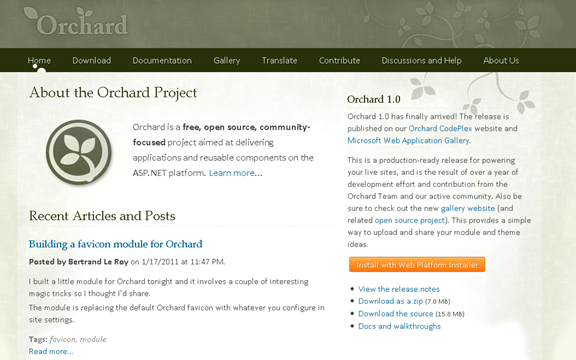Image resolution: width=576 pixels, height=360 pixels.
Task: Select Contribute in the navigation bar
Action: (x=339, y=61)
